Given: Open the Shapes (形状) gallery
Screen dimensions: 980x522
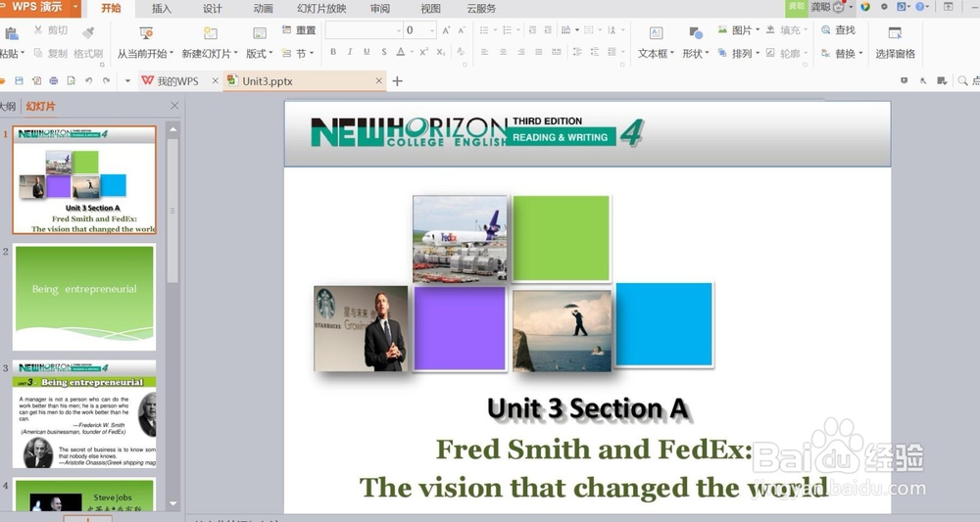Looking at the screenshot, I should [695, 42].
